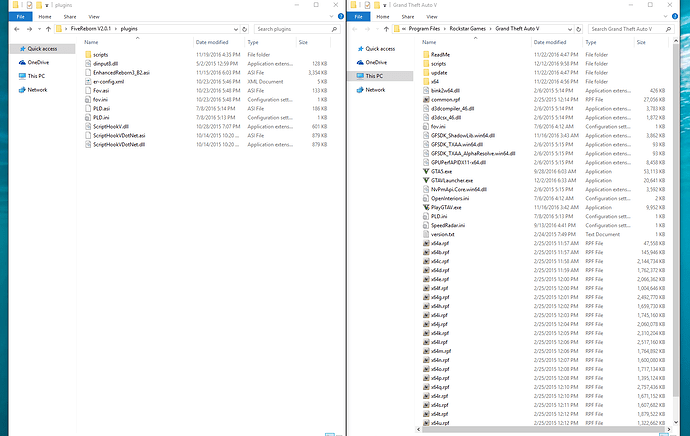
Task: Click Quick access in plugins window sidebar
Action: tap(42, 49)
